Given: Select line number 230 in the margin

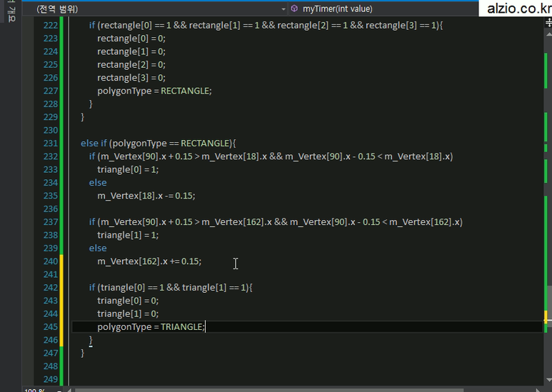Looking at the screenshot, I should pos(50,130).
